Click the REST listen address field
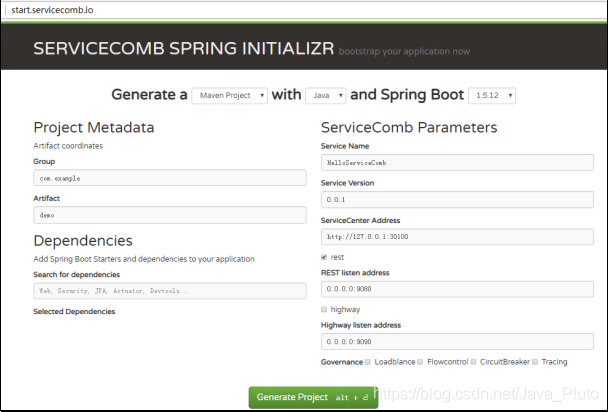608x412 pixels. pyautogui.click(x=457, y=289)
